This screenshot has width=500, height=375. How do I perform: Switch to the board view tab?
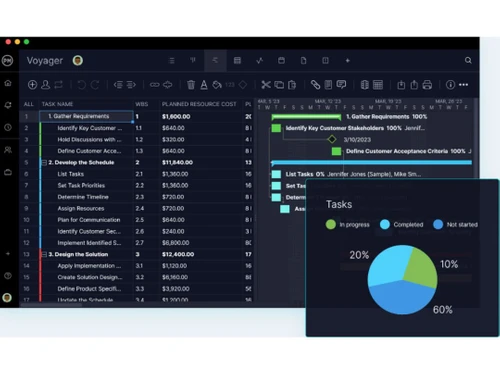[193, 60]
